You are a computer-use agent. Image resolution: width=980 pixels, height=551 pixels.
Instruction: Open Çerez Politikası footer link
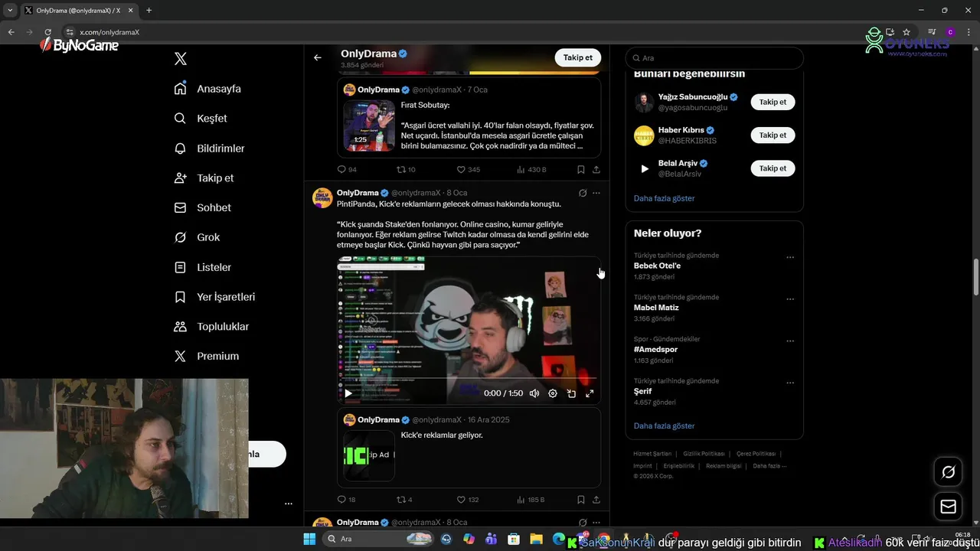756,454
